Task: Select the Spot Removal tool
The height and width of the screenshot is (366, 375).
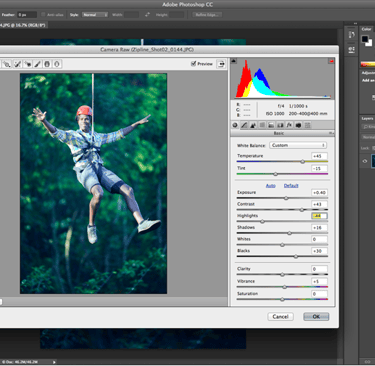Action: coord(17,64)
